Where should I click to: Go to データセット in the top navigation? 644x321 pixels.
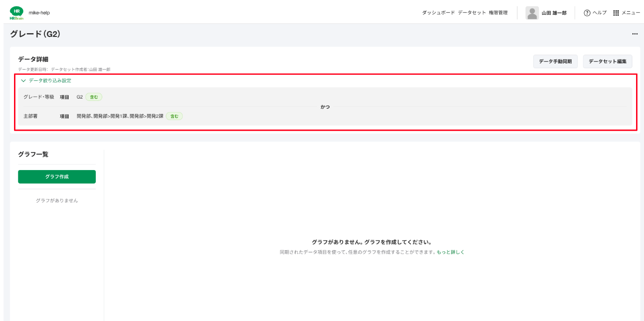(472, 13)
